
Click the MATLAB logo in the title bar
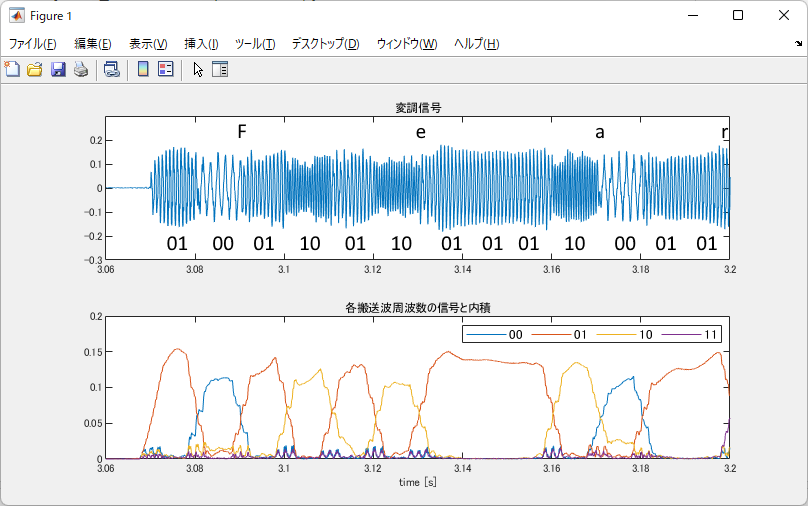pos(16,15)
